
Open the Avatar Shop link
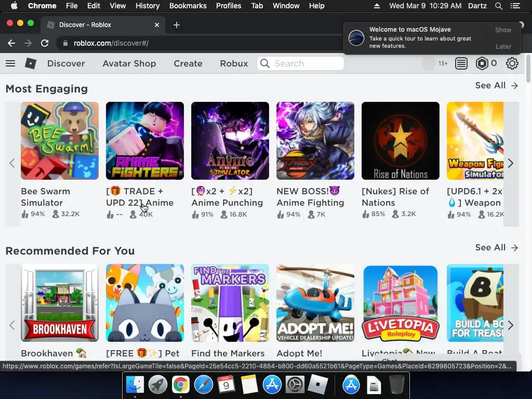coord(129,63)
